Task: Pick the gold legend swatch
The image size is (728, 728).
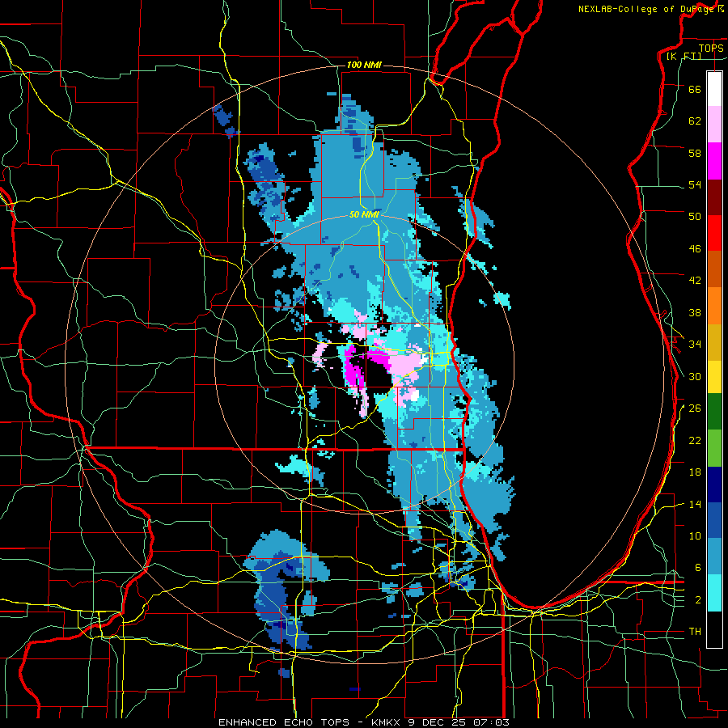Action: (714, 343)
